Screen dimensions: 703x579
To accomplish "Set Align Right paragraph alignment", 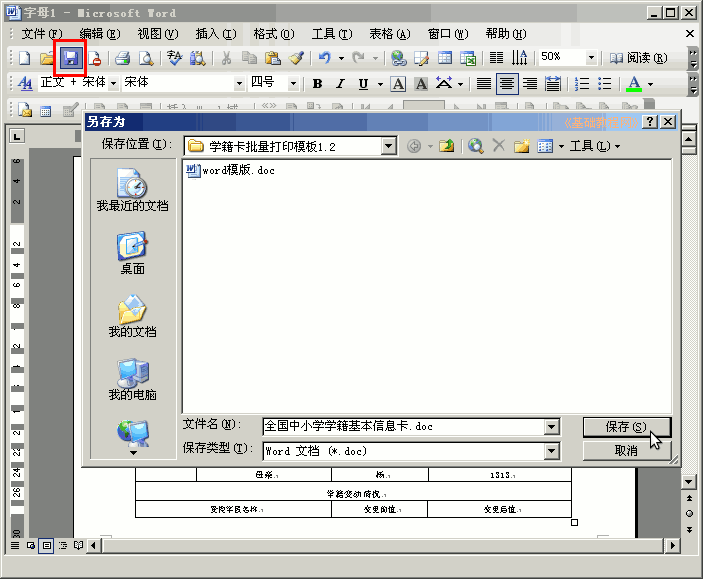I will (530, 84).
